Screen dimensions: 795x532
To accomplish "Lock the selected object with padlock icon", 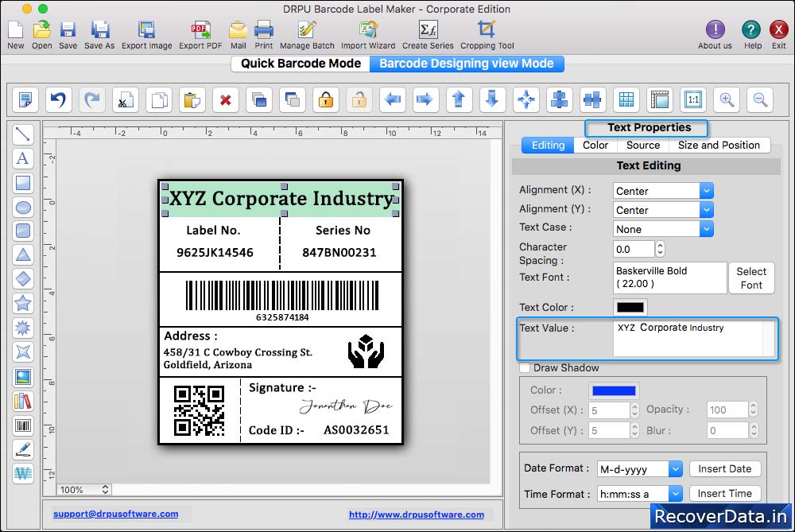I will [x=325, y=99].
